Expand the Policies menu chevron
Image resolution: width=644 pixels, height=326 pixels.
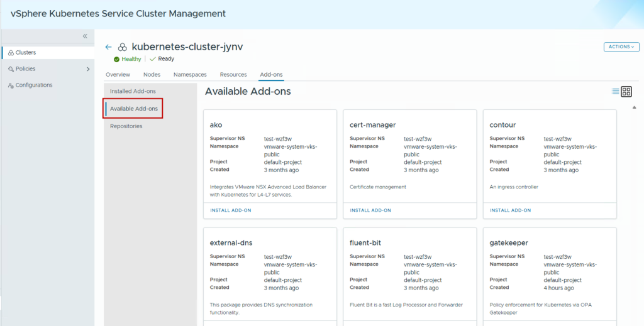pyautogui.click(x=88, y=69)
